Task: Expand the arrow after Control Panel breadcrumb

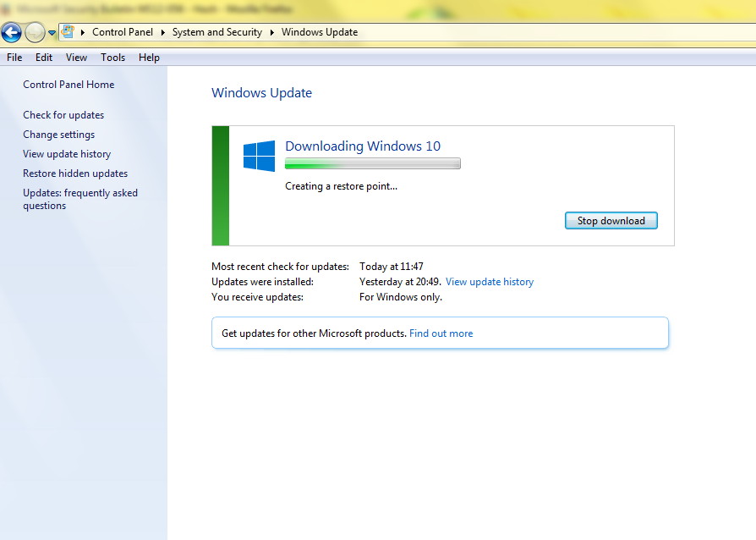Action: [163, 32]
